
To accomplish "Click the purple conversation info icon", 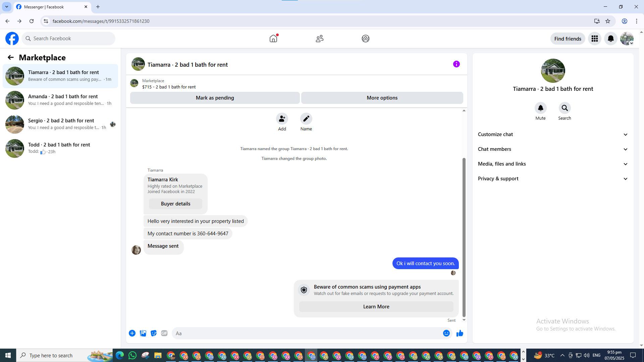I will (456, 64).
